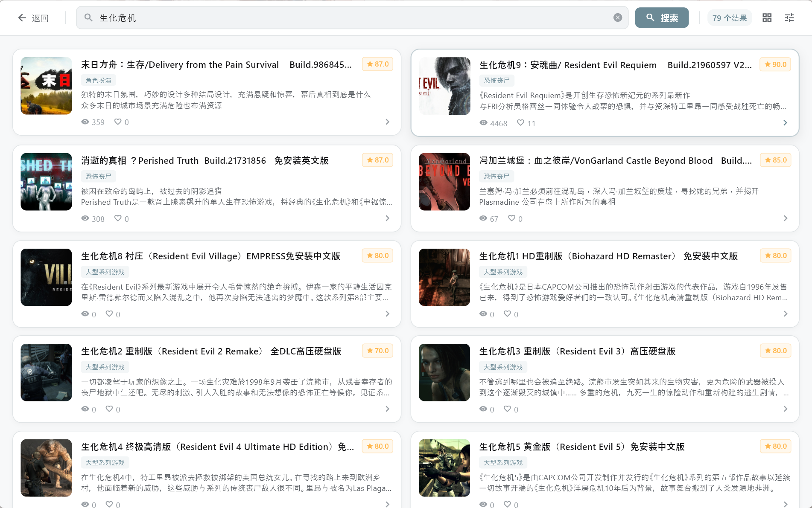Click the 搜索 search button
This screenshot has height=508, width=812.
point(661,17)
